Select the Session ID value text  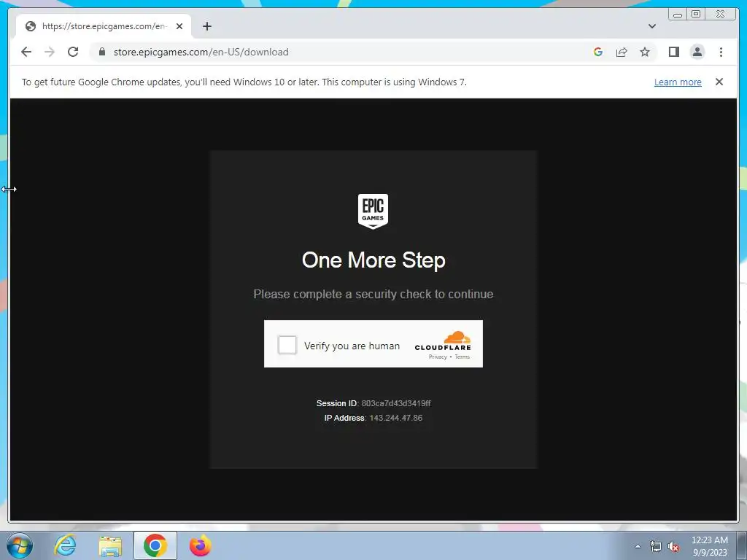coord(396,403)
